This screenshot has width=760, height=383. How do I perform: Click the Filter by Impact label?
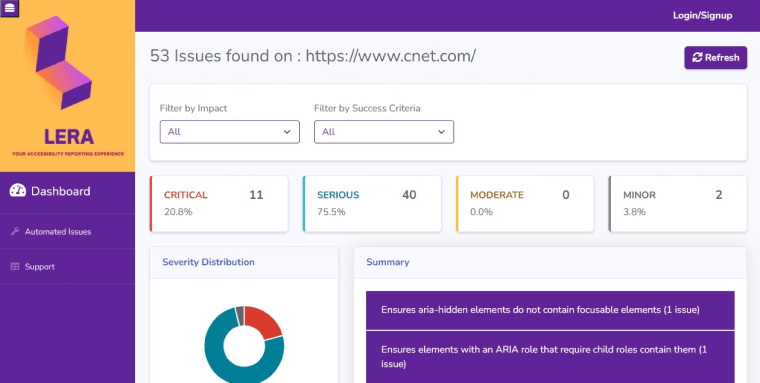(193, 109)
